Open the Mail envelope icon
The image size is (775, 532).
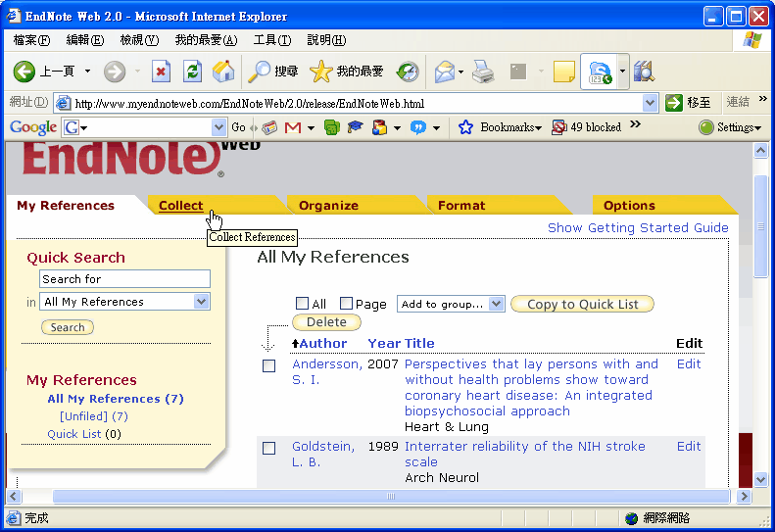pyautogui.click(x=445, y=72)
